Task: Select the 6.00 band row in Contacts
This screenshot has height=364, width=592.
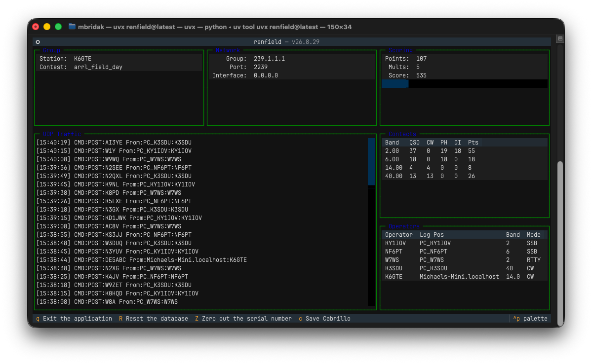Action: [465, 159]
